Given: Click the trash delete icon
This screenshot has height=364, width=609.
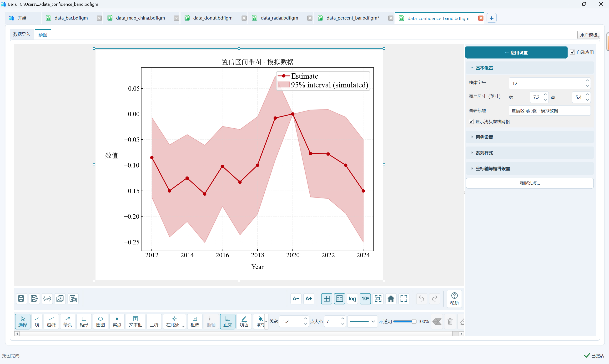Looking at the screenshot, I should coord(450,321).
